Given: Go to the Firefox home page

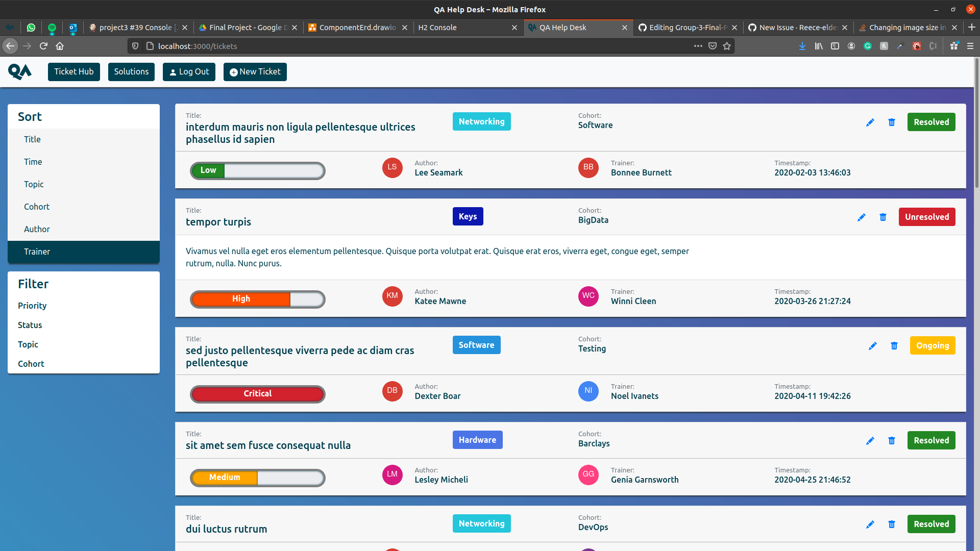Looking at the screenshot, I should pos(60,46).
